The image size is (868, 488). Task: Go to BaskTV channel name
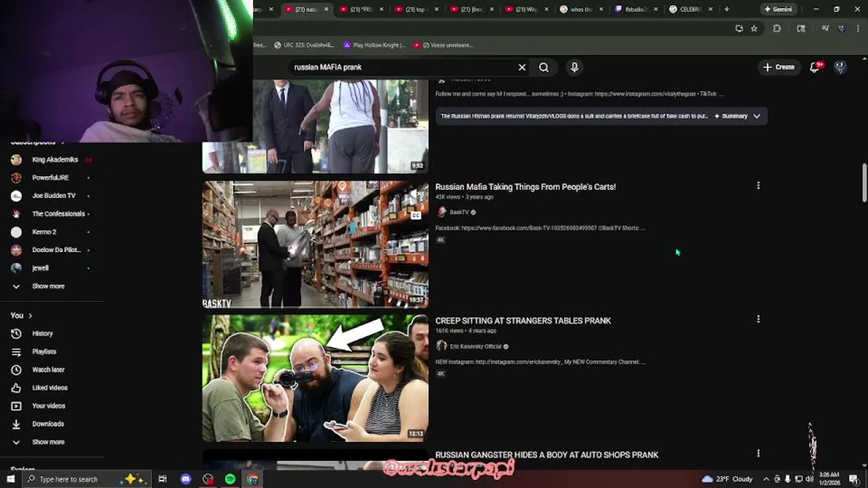point(459,212)
